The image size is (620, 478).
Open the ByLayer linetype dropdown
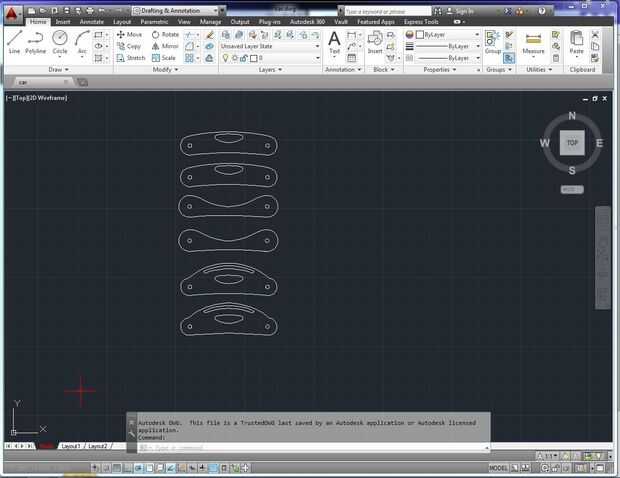point(448,58)
